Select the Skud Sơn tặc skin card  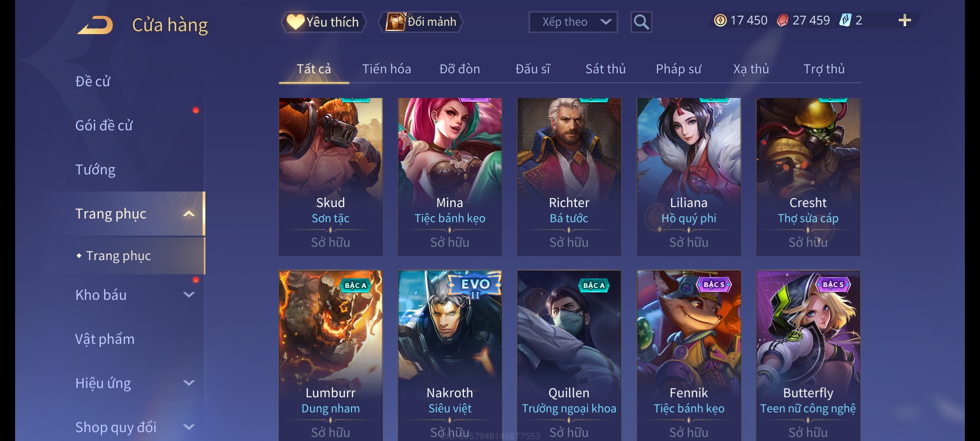pyautogui.click(x=331, y=177)
